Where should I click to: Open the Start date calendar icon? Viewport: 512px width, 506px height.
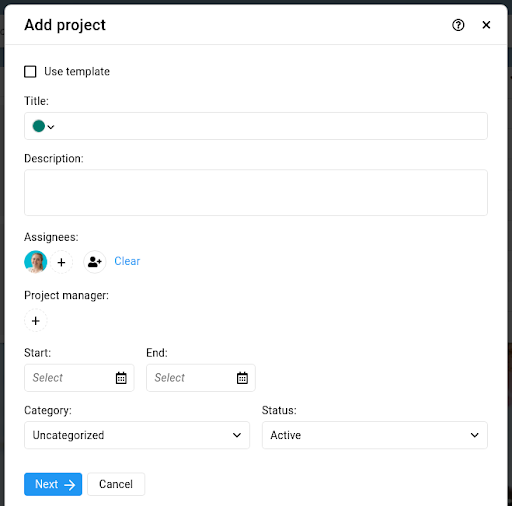click(x=121, y=378)
